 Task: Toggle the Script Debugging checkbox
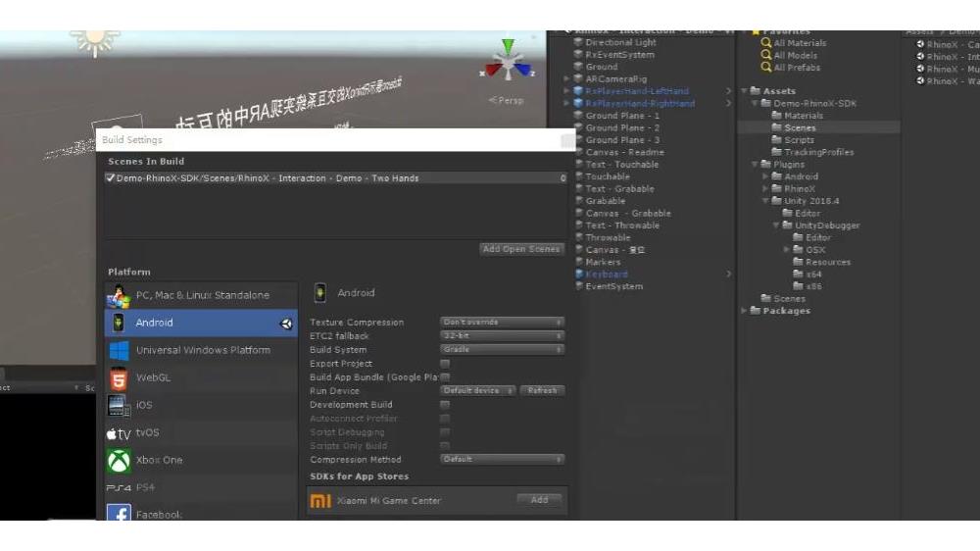tap(445, 432)
